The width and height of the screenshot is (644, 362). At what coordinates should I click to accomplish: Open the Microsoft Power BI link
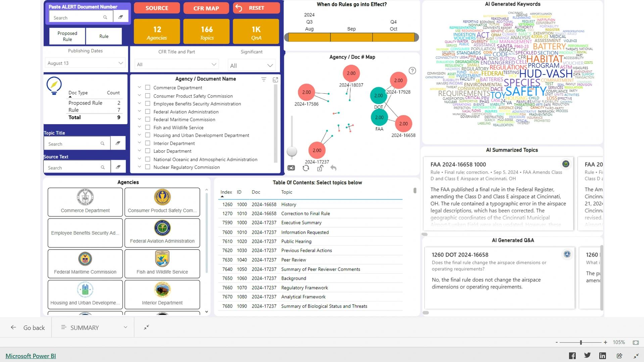click(31, 356)
